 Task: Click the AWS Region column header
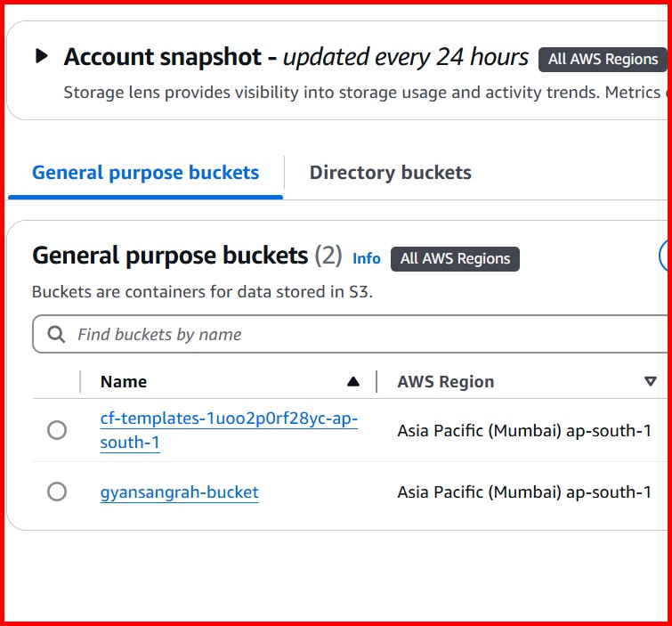(x=446, y=382)
